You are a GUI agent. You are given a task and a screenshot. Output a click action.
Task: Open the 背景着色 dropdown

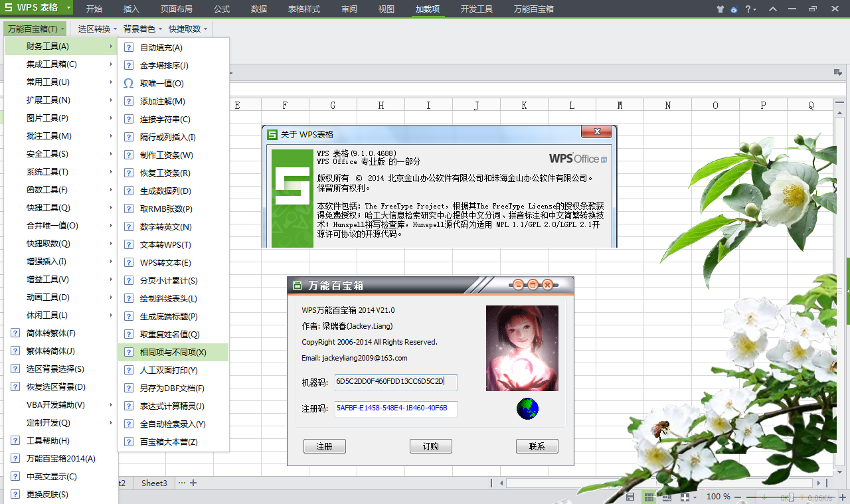pos(142,29)
